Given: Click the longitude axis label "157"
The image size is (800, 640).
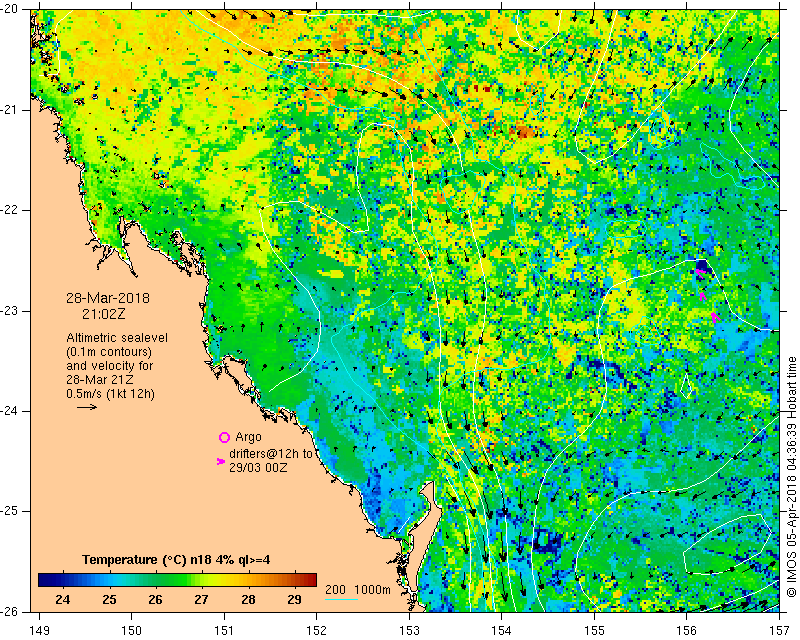Looking at the screenshot, I should tap(780, 631).
